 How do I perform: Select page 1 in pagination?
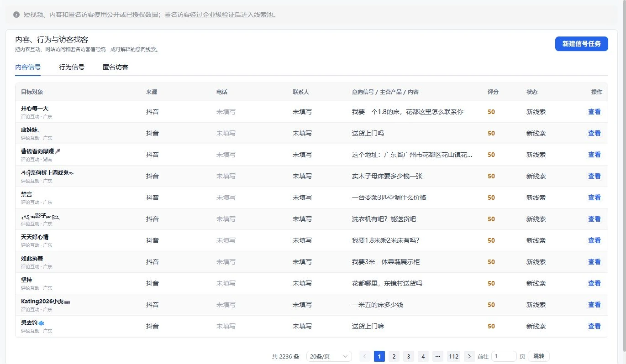[x=379, y=356]
